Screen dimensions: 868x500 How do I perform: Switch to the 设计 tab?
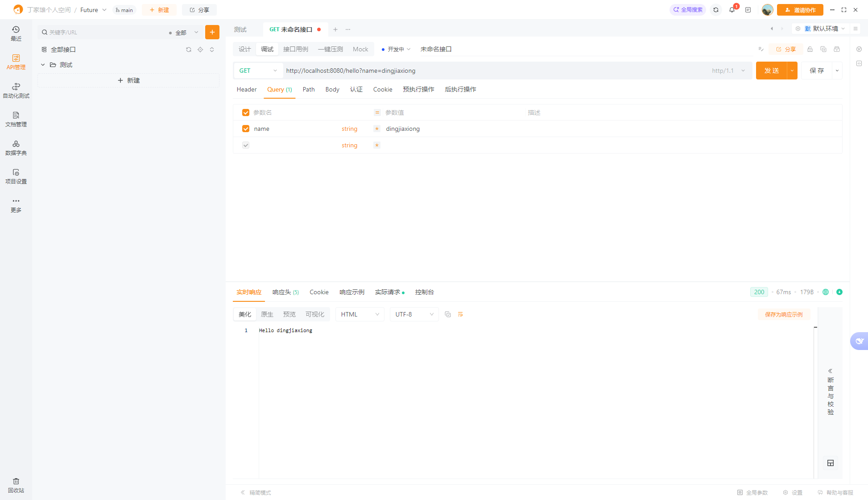[x=245, y=49]
